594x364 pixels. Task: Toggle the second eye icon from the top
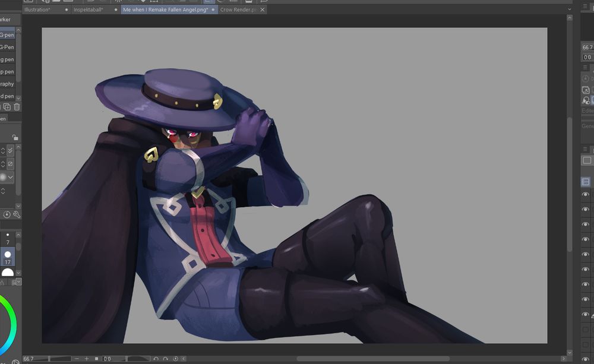pyautogui.click(x=585, y=209)
